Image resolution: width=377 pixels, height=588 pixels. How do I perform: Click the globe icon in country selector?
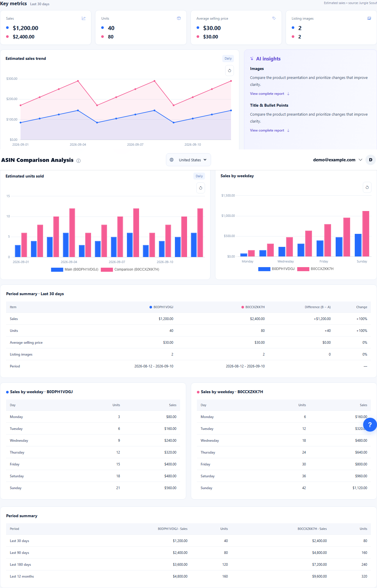pyautogui.click(x=171, y=160)
